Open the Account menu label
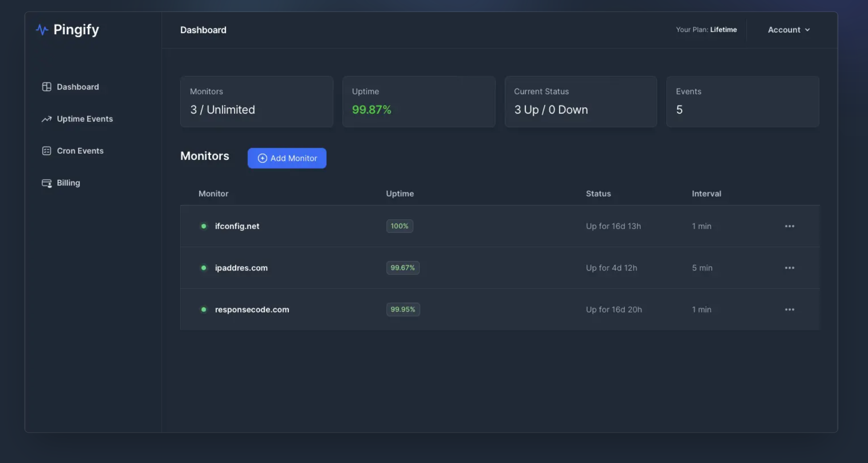 [784, 30]
